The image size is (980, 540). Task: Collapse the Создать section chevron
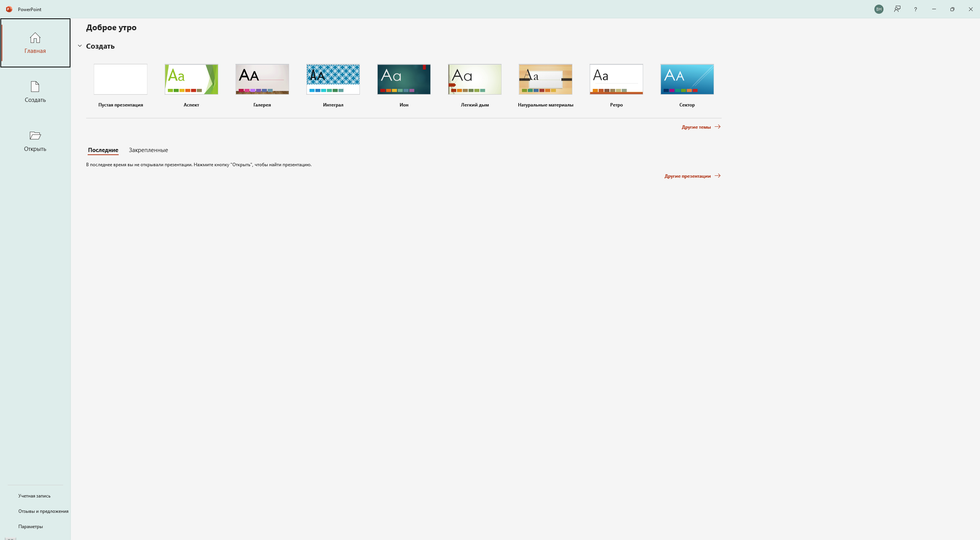tap(80, 46)
